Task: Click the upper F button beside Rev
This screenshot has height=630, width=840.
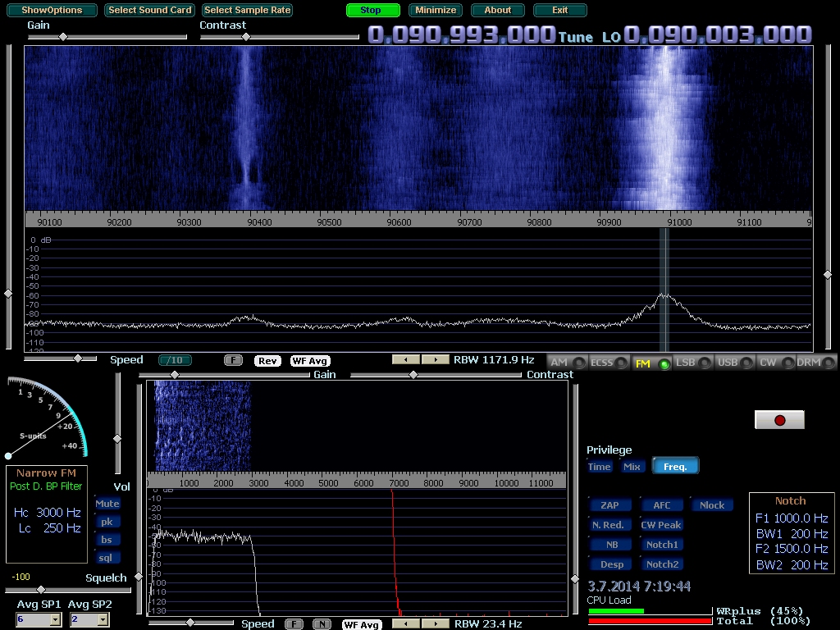Action: [233, 361]
